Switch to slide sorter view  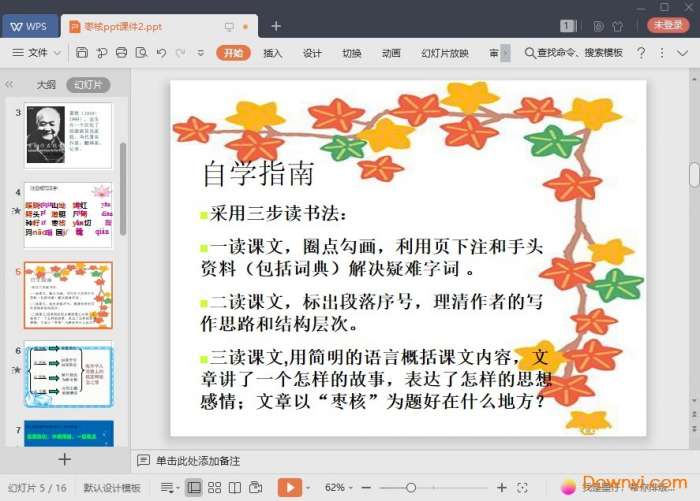[x=214, y=488]
